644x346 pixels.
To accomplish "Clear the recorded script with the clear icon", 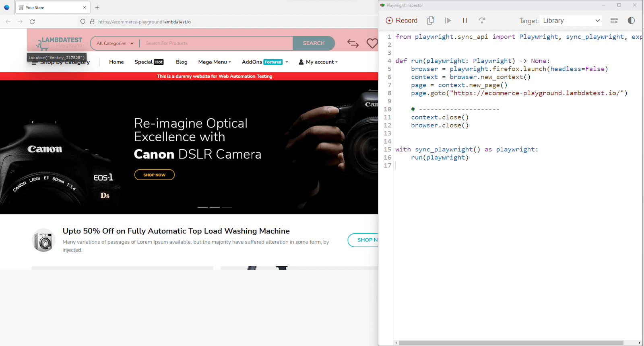I will (614, 21).
